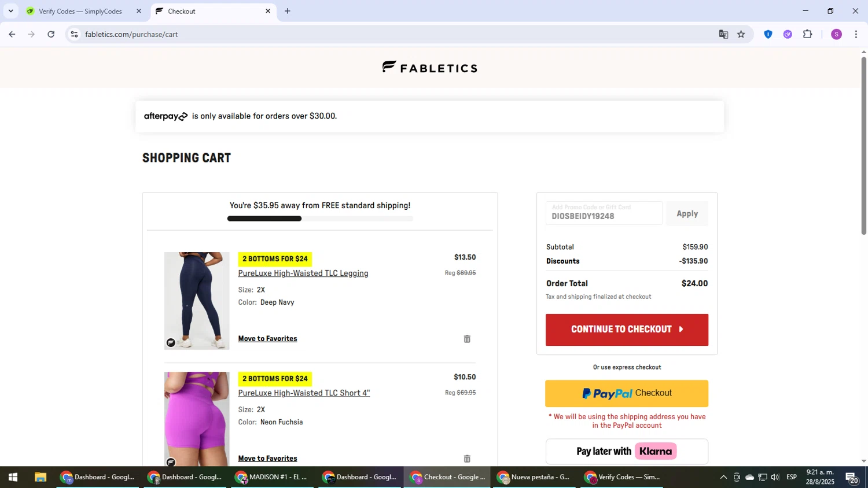Open File Explorer from the taskbar
This screenshot has height=488, width=868.
pyautogui.click(x=40, y=477)
